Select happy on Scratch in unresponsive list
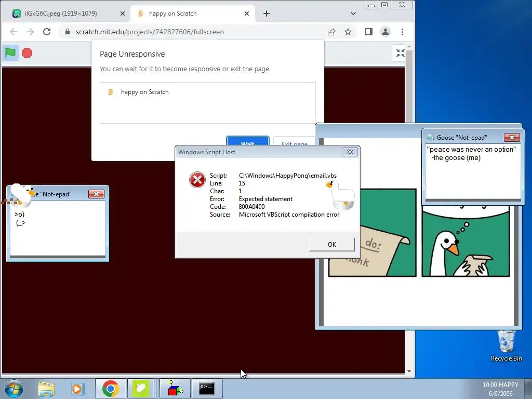The width and height of the screenshot is (532, 399). [208, 92]
